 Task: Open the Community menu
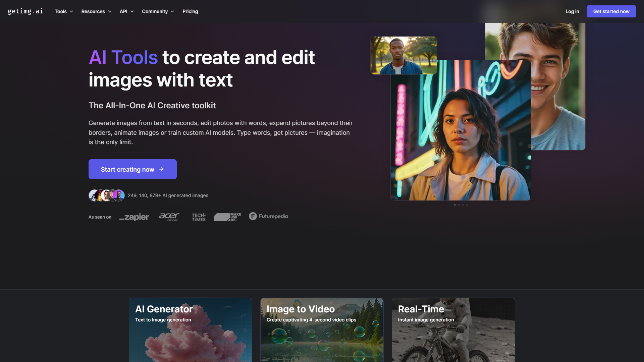[158, 11]
